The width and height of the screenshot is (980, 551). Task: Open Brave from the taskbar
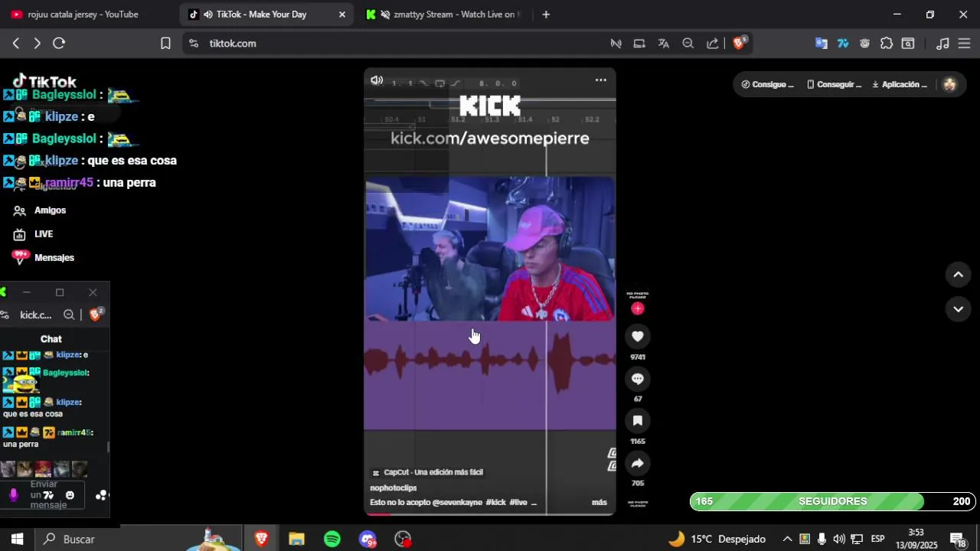pos(262,540)
